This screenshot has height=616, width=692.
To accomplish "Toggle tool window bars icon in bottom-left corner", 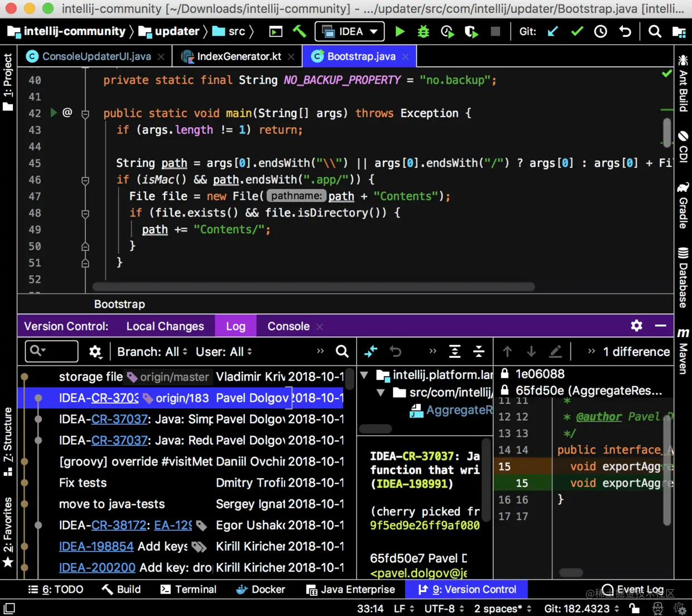I will point(9,608).
